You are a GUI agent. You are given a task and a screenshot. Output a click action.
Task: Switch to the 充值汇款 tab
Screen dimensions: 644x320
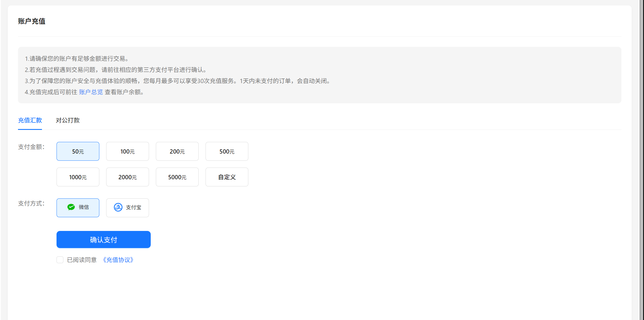30,120
